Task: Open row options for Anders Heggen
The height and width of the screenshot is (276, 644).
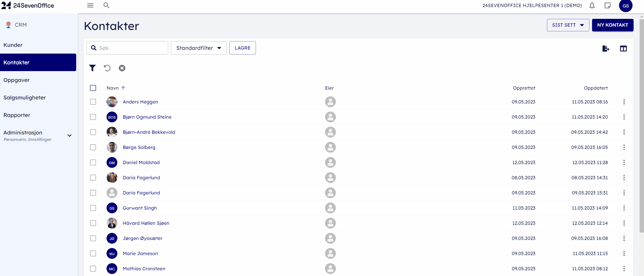Action: pyautogui.click(x=624, y=102)
